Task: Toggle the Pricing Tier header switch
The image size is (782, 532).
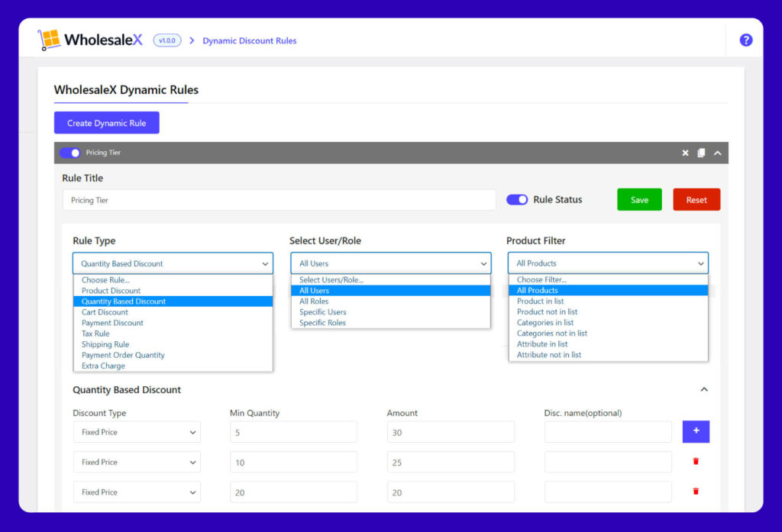Action: 69,153
